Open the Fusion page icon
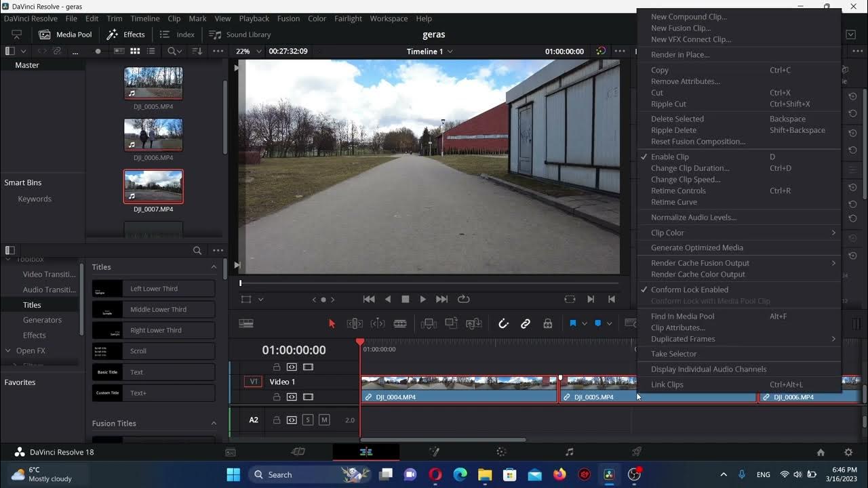Viewport: 868px width, 488px height. click(x=434, y=452)
